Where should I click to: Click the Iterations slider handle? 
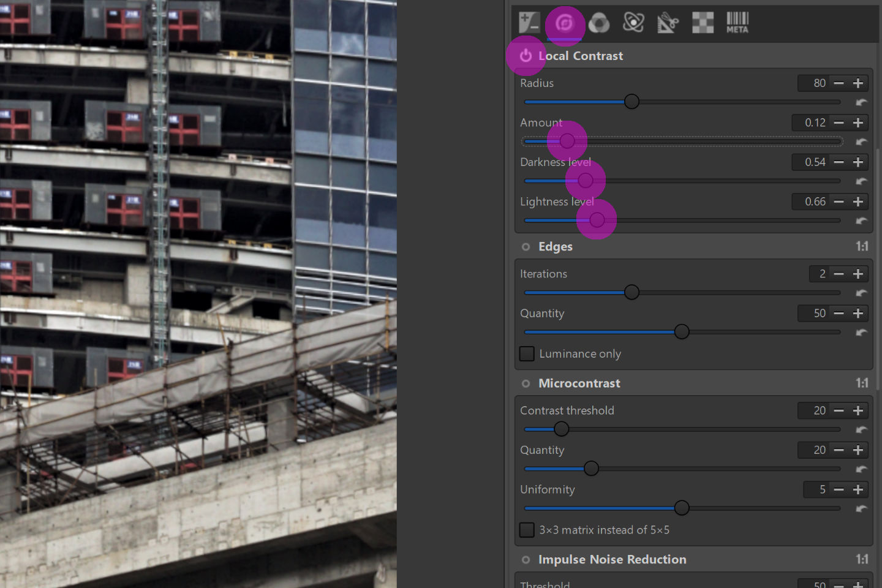coord(631,292)
